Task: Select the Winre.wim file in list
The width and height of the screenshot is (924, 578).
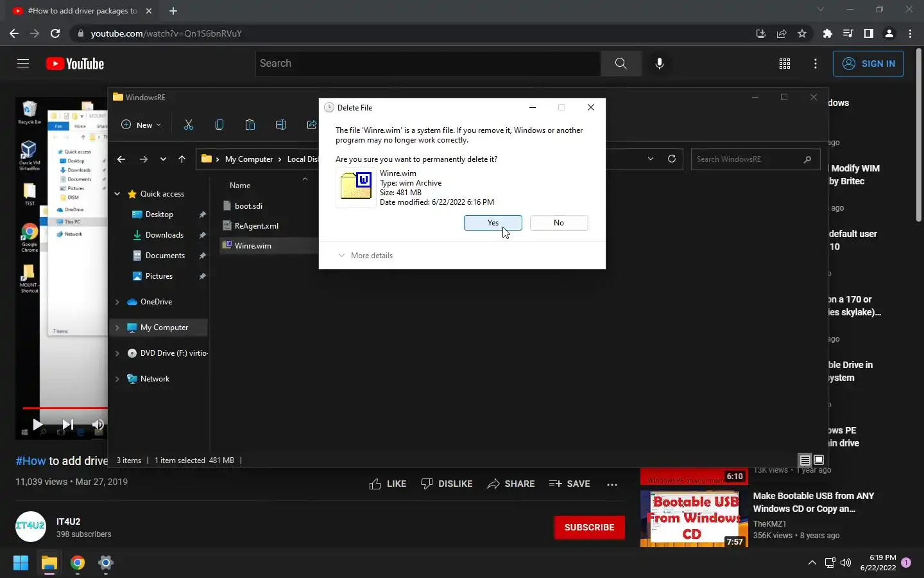Action: [253, 246]
